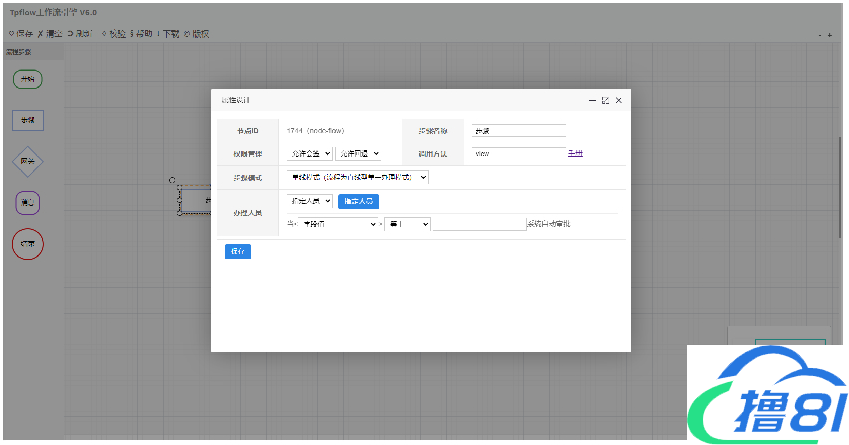Click the blue Save button in dialog

point(238,251)
